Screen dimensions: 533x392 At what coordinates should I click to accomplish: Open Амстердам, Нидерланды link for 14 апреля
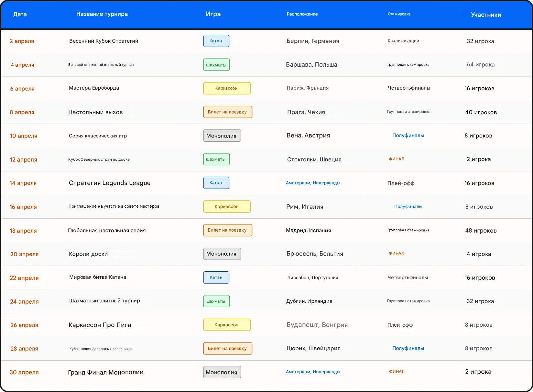pyautogui.click(x=313, y=183)
